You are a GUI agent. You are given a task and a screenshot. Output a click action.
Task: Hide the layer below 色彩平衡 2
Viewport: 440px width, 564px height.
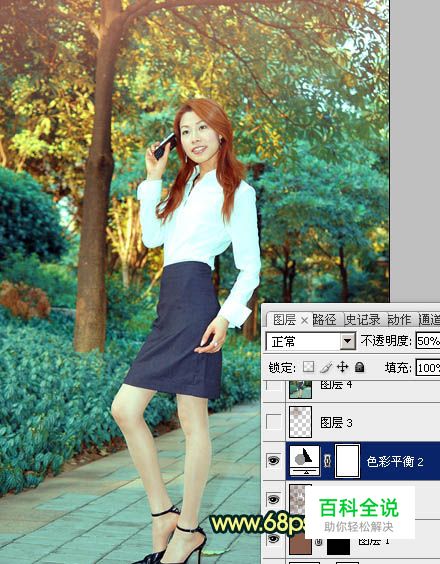(273, 499)
